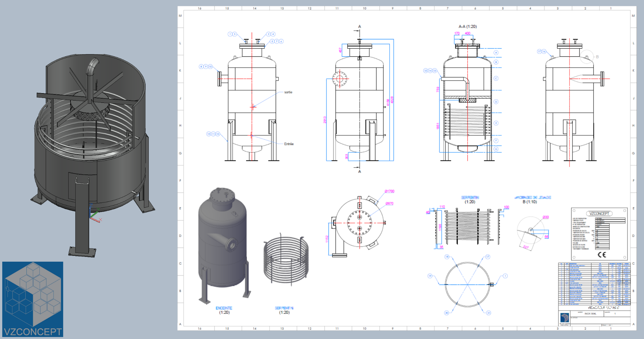Screen dimensions: 644x339
Task: Click the B (1:10) detail view label
Action: coord(530,202)
